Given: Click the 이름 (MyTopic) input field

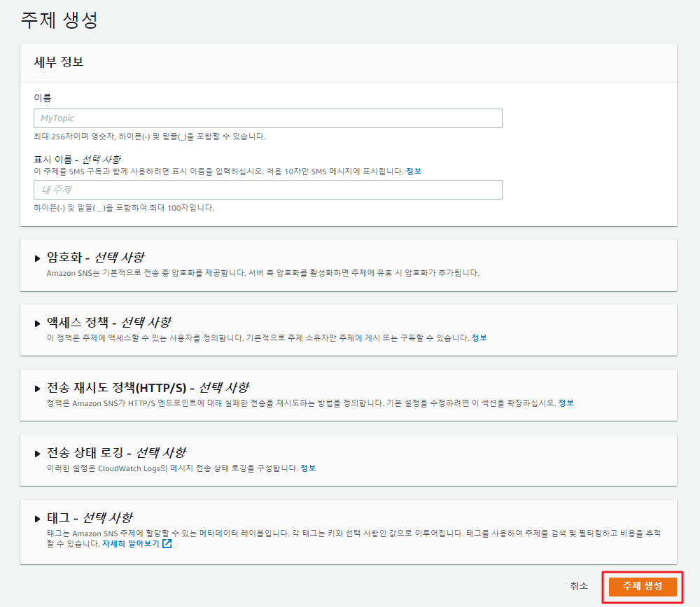Looking at the screenshot, I should pyautogui.click(x=267, y=118).
